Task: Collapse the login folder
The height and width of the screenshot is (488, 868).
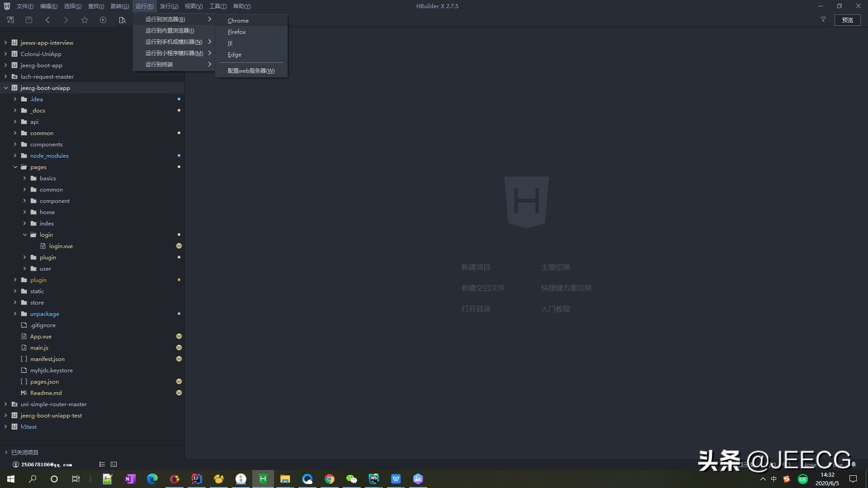Action: (25, 235)
